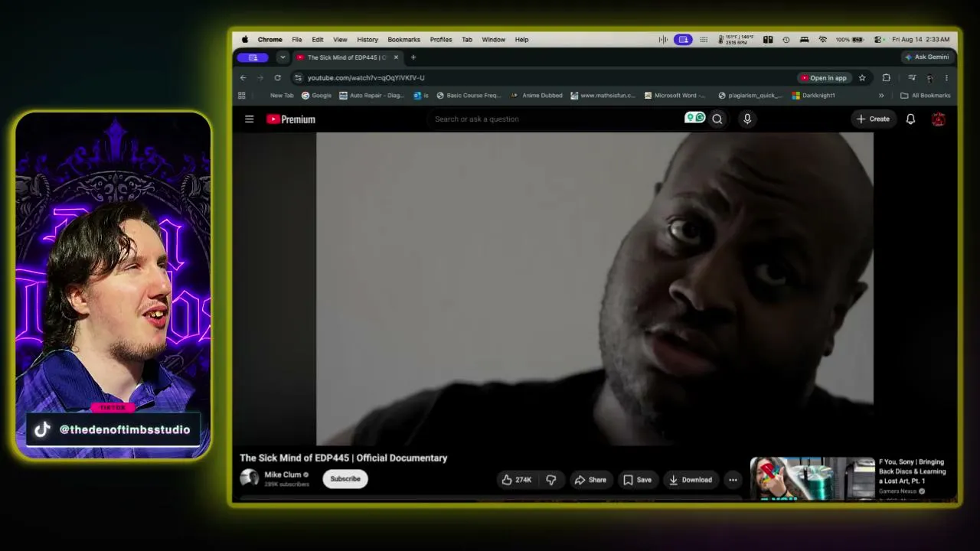Open the YouTube account avatar menu
This screenshot has height=551, width=980.
[938, 119]
